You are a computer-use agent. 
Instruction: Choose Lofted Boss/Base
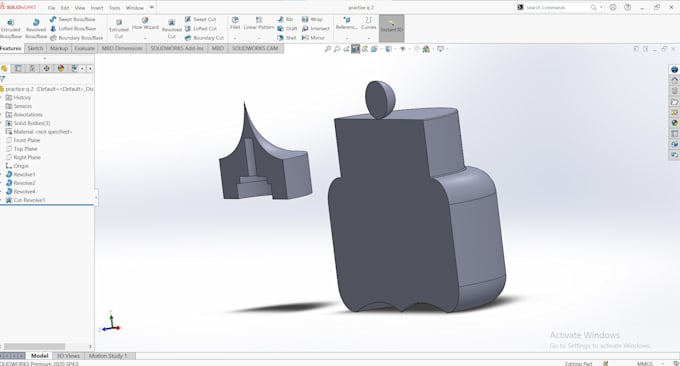(73, 29)
